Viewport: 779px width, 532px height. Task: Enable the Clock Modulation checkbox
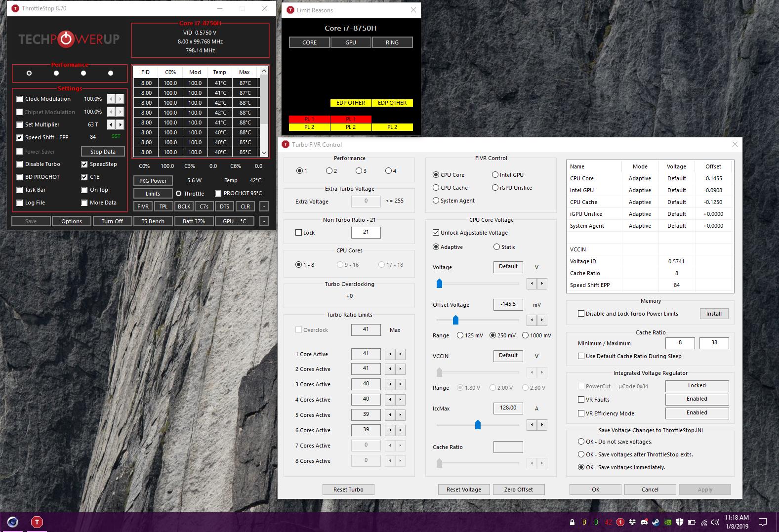pyautogui.click(x=20, y=99)
